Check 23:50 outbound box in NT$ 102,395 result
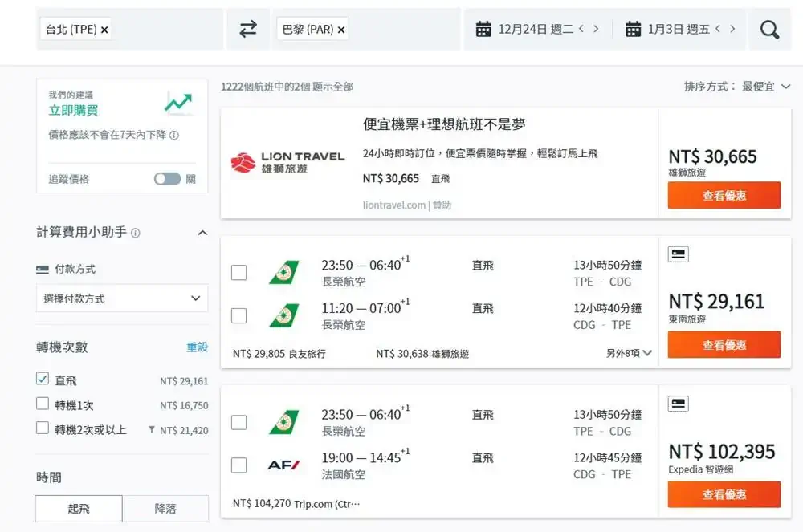The width and height of the screenshot is (803, 532). click(238, 423)
